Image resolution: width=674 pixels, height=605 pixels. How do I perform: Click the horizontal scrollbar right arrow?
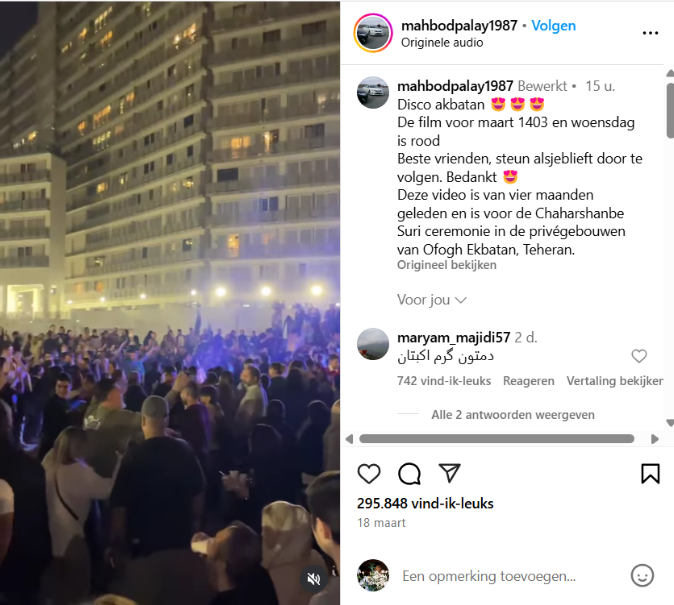pyautogui.click(x=655, y=439)
